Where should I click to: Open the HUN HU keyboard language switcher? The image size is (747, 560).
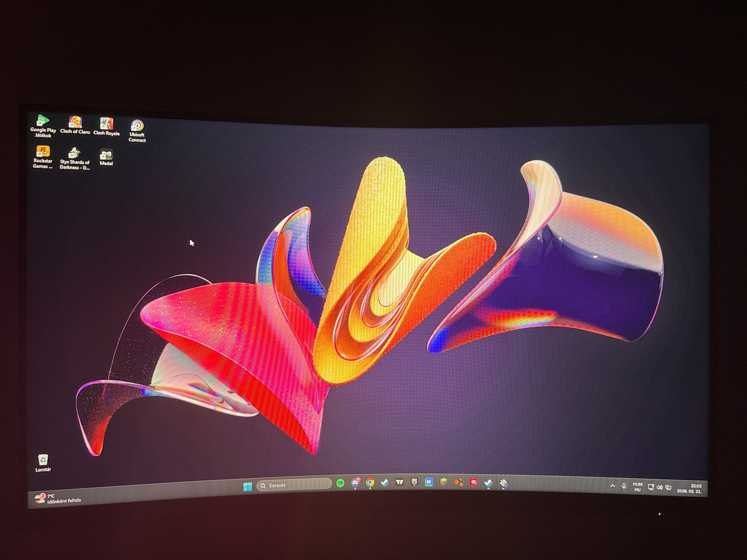click(x=638, y=487)
